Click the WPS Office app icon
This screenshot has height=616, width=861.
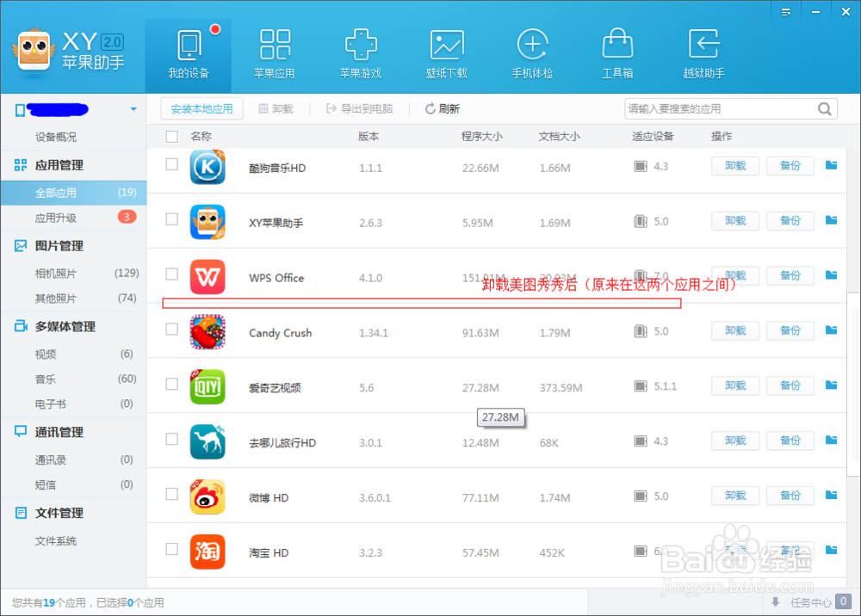point(208,277)
